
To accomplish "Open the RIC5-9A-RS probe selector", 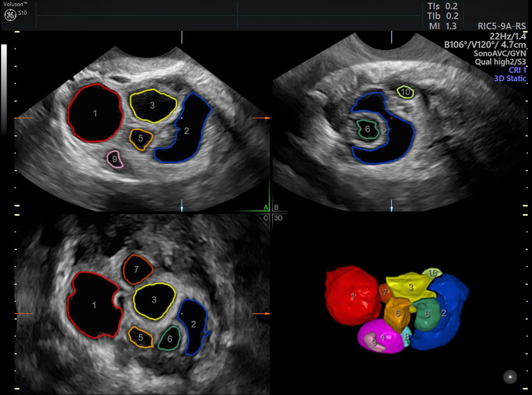I will click(502, 26).
